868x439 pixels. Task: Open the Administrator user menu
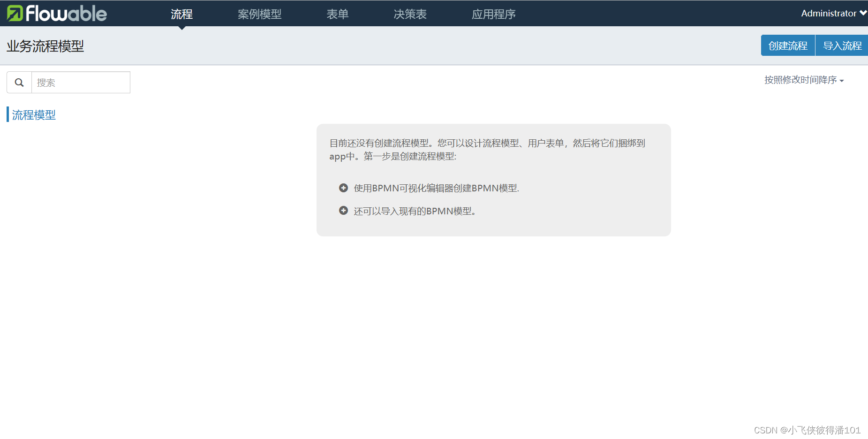[x=834, y=13]
